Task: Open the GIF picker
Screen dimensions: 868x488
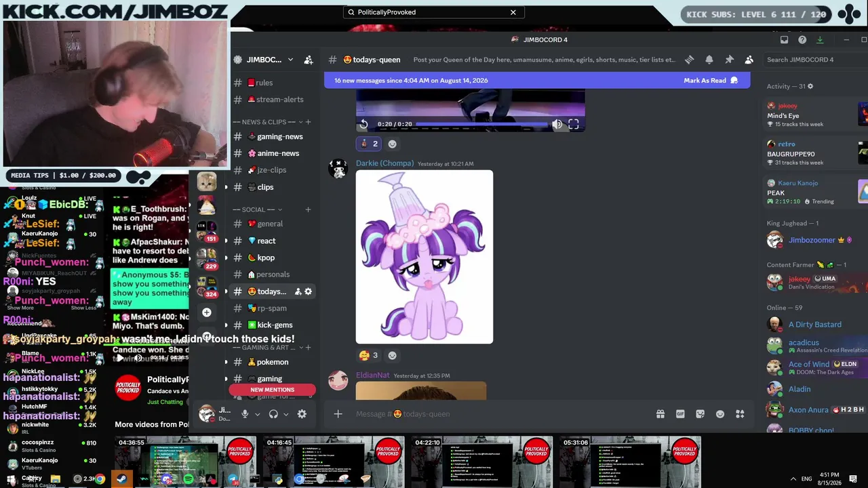Action: coord(680,414)
